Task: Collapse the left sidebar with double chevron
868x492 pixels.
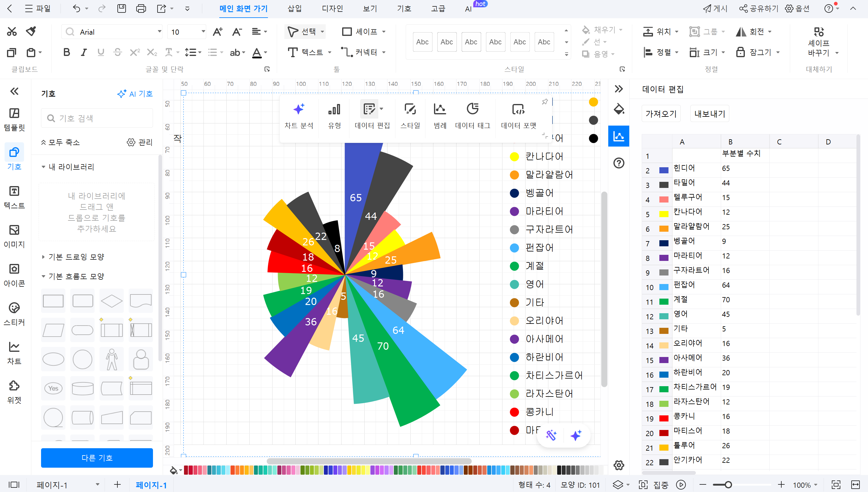Action: 14,91
